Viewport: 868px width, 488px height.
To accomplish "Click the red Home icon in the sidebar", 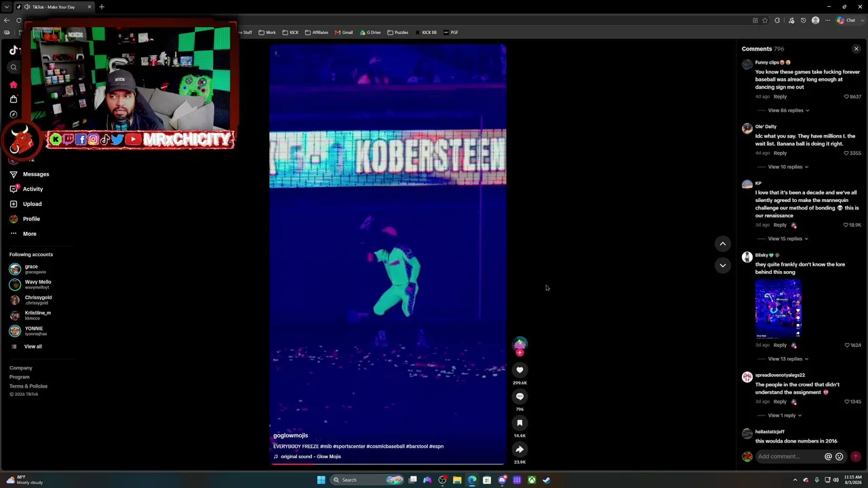I will coord(13,85).
